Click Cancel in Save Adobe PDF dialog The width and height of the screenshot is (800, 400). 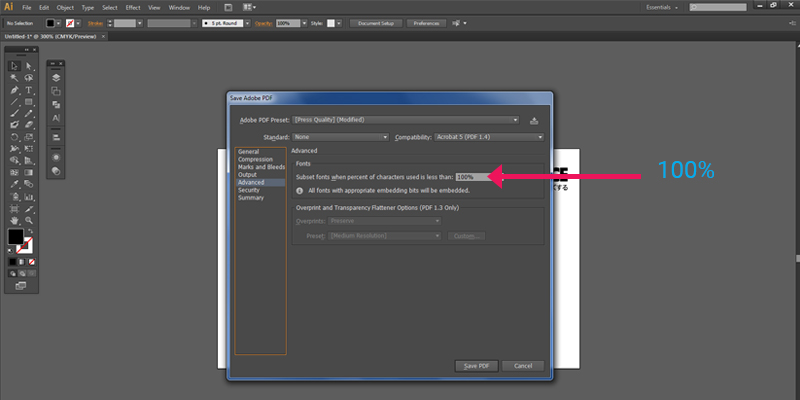click(523, 366)
